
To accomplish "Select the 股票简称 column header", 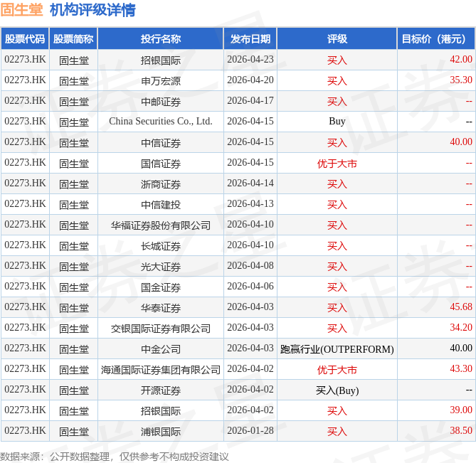I will click(73, 39).
